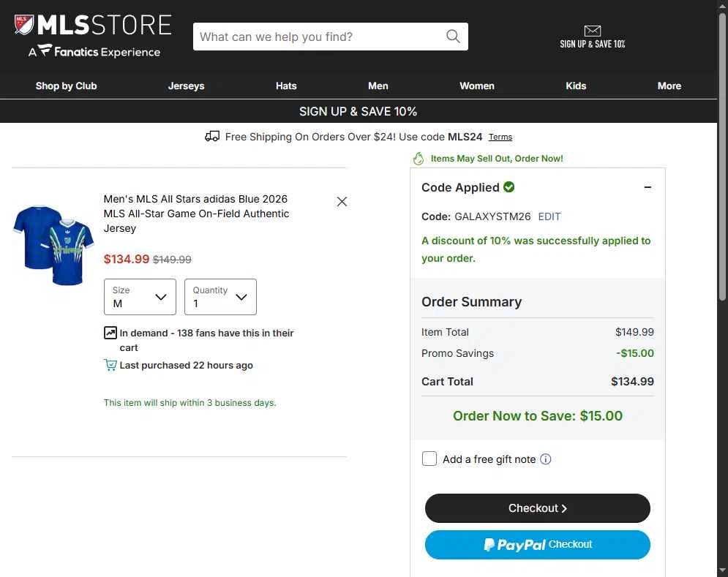Click the envelope sign-up icon
This screenshot has width=728, height=577.
pyautogui.click(x=592, y=31)
